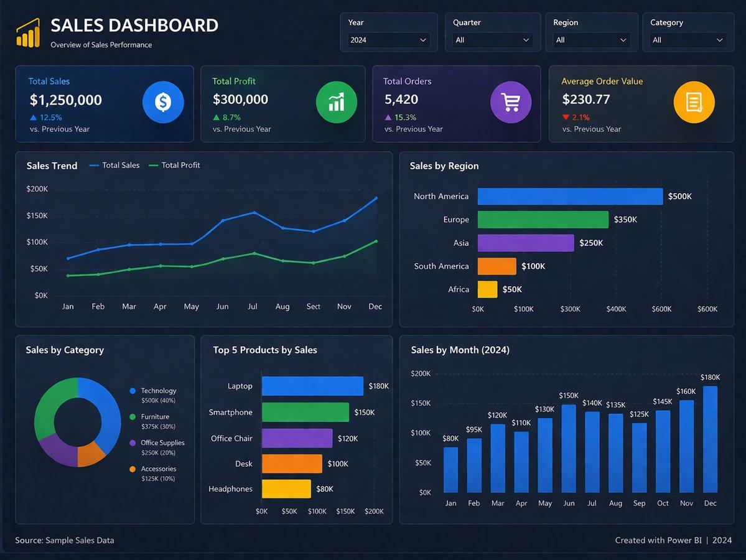This screenshot has height=560, width=746.
Task: Click the orange order document icon
Action: coord(694,102)
